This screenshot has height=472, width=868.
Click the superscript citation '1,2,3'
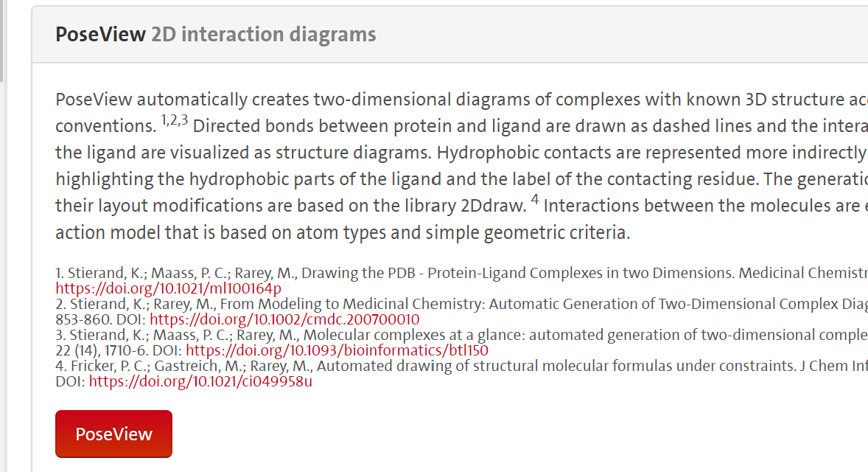tap(175, 120)
